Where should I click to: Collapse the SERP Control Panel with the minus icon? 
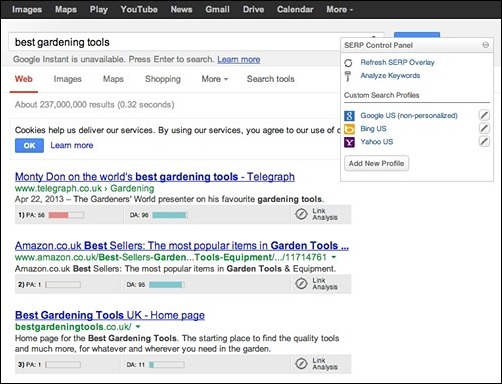click(486, 45)
